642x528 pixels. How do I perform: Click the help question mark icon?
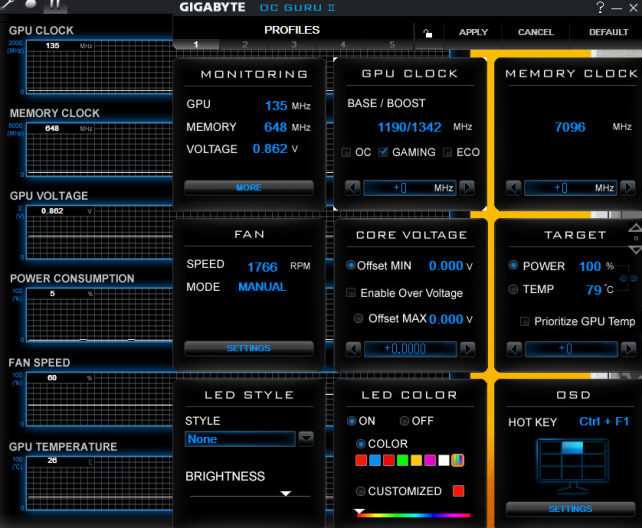599,8
